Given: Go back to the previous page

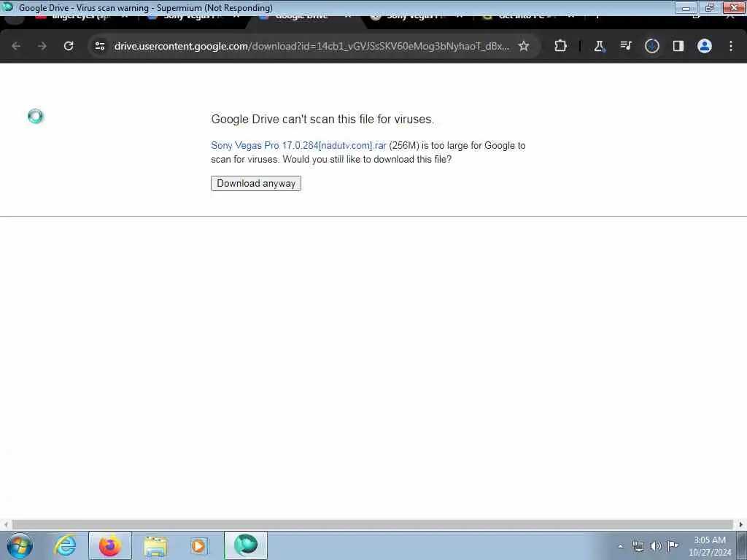Looking at the screenshot, I should coord(16,46).
